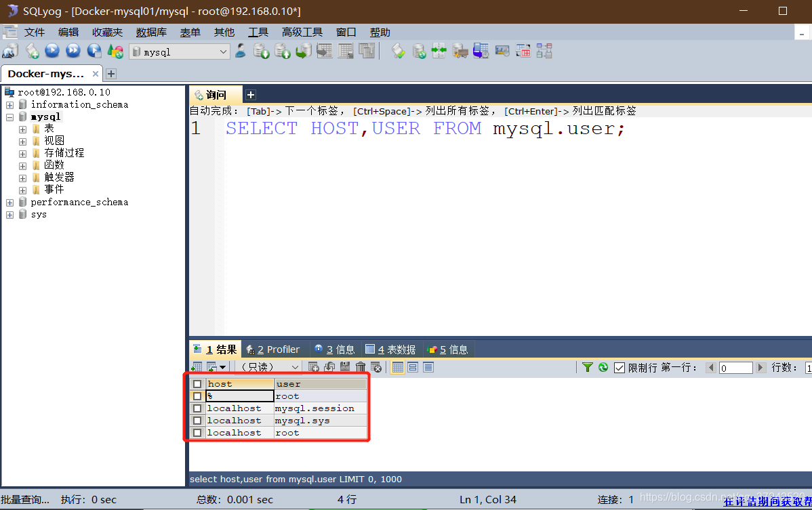This screenshot has width=812, height=510.
Task: Click the format query shapes icon
Action: click(115, 51)
